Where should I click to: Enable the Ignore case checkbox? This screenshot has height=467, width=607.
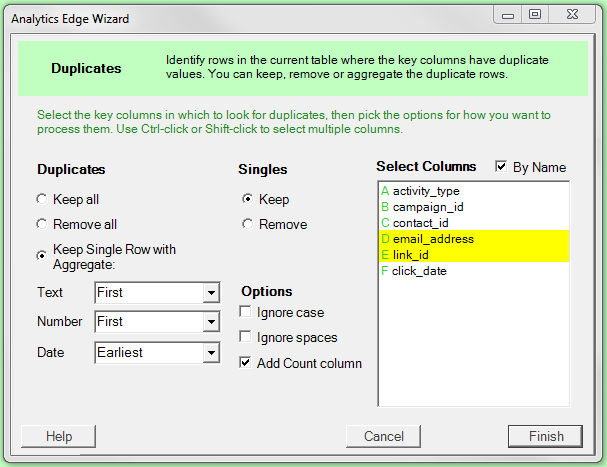[246, 313]
